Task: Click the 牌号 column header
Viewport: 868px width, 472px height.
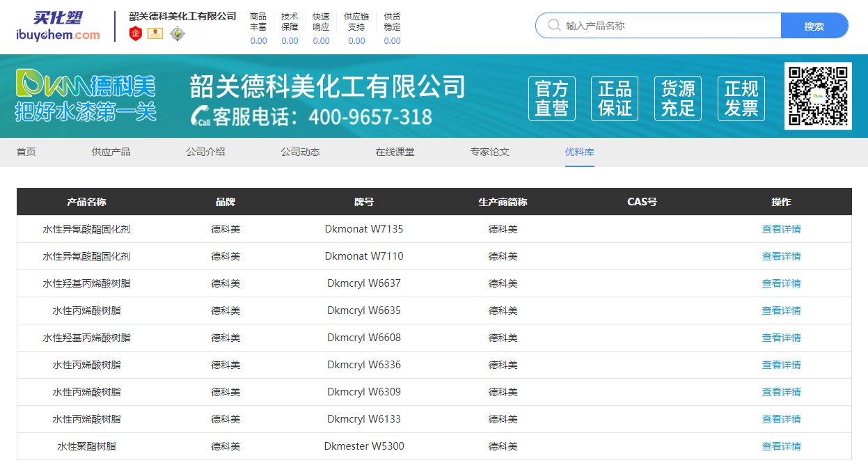Action: (364, 202)
